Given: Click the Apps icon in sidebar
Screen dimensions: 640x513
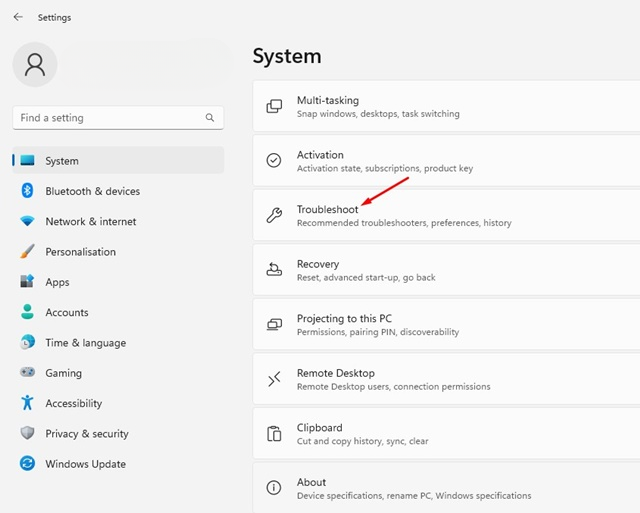Looking at the screenshot, I should point(27,281).
